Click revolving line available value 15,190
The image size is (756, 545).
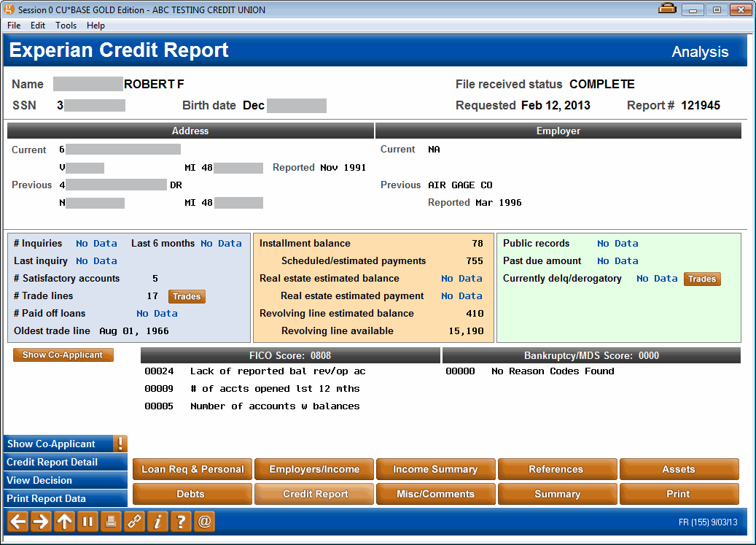pyautogui.click(x=466, y=331)
